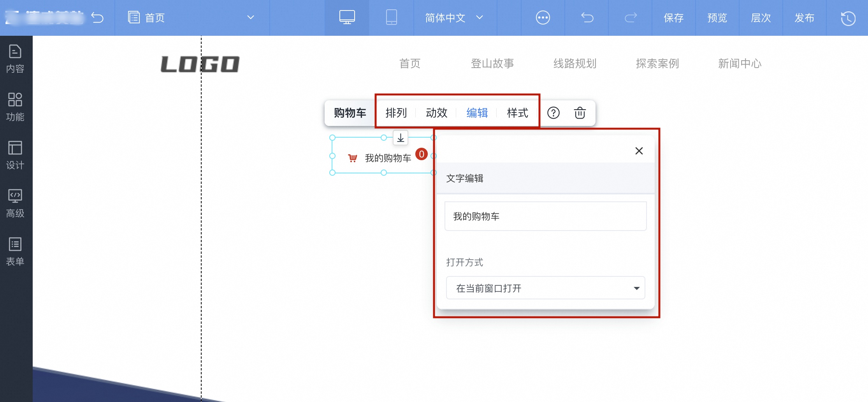
Task: Open the 高级 advanced panel
Action: (x=15, y=204)
